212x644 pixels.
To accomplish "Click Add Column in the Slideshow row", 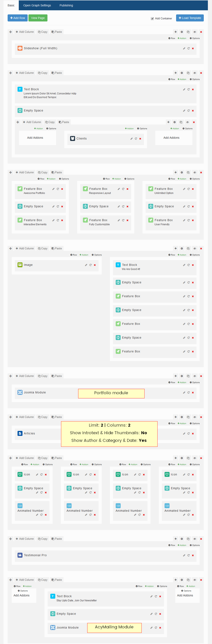I will [x=25, y=32].
